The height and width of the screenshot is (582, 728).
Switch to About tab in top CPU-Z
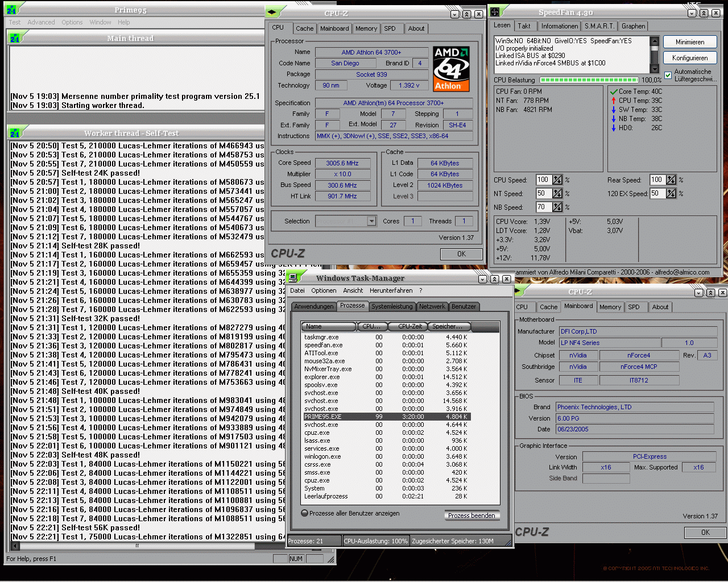tap(416, 28)
